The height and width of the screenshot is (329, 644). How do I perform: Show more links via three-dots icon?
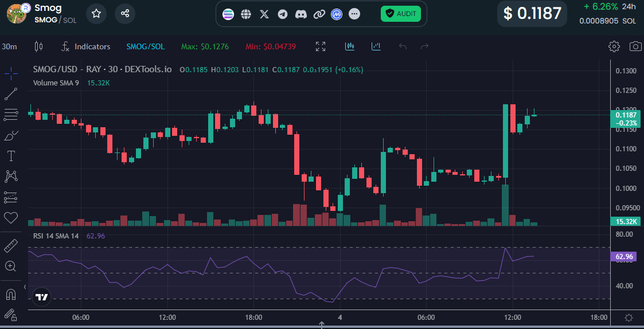[354, 14]
